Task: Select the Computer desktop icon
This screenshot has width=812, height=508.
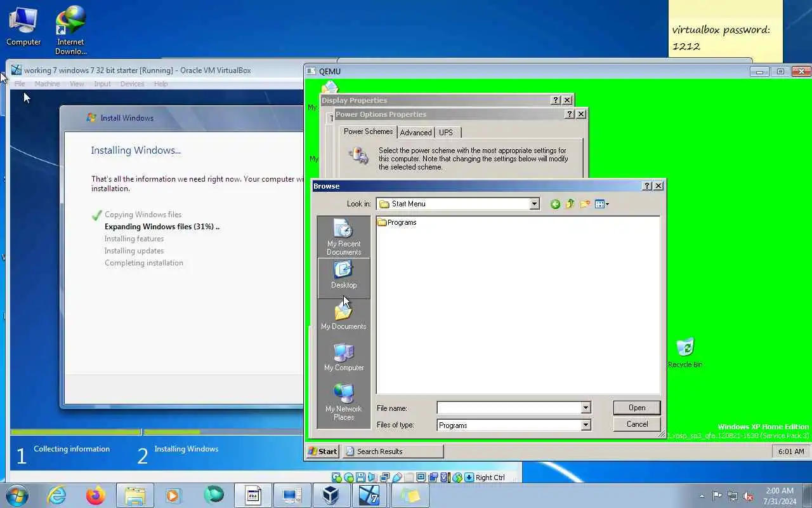Action: click(x=23, y=27)
